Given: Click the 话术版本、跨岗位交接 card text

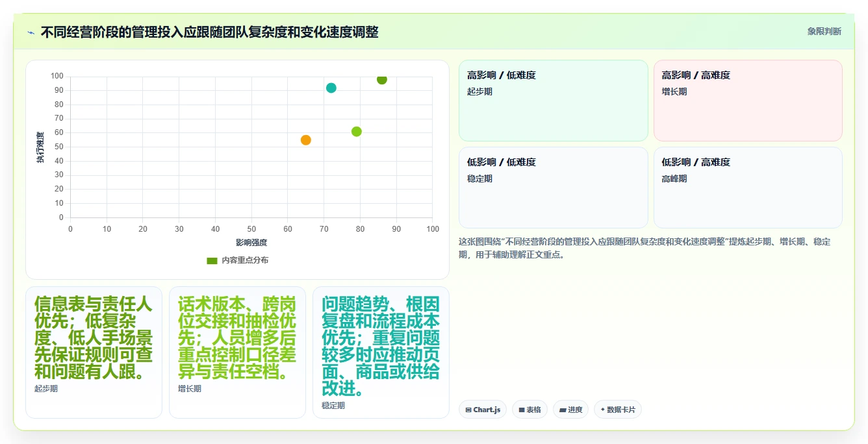Looking at the screenshot, I should click(x=237, y=338).
